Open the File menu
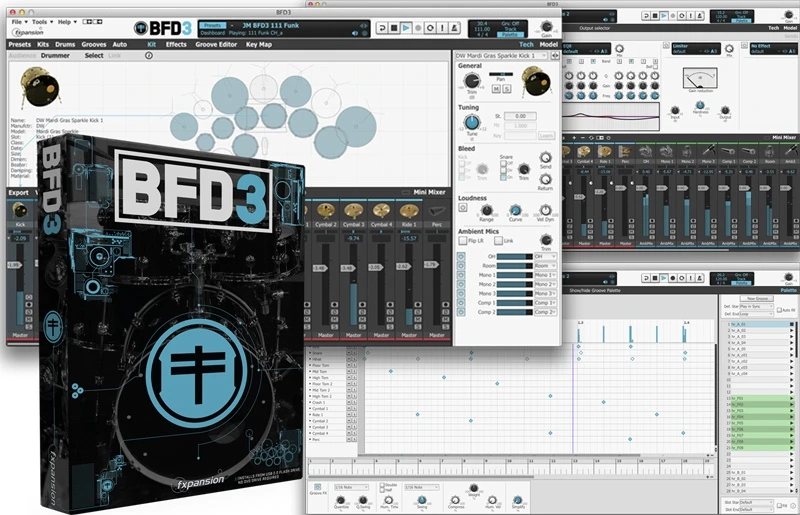 point(19,22)
